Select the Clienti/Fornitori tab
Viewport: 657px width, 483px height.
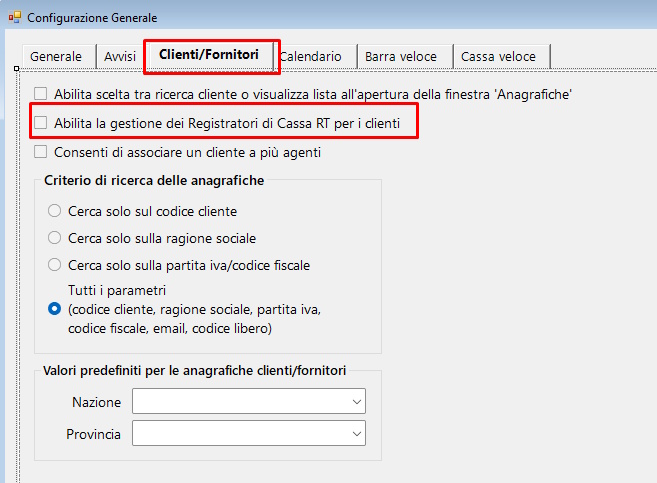pyautogui.click(x=209, y=55)
